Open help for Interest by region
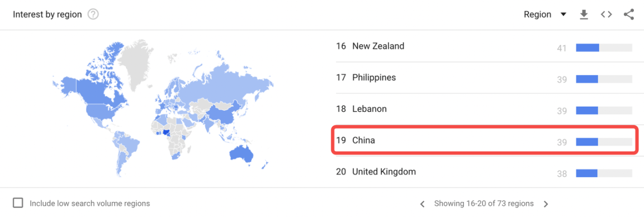The width and height of the screenshot is (644, 217). pos(94,15)
